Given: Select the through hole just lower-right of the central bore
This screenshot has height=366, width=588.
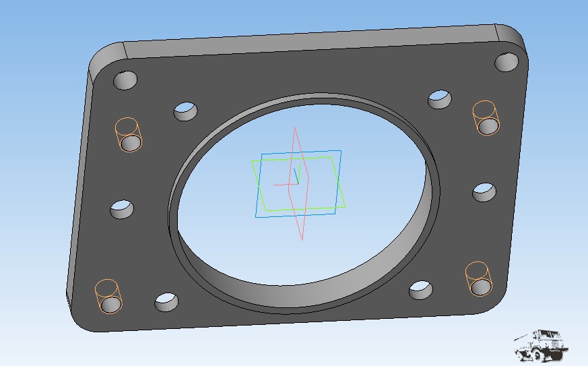Looking at the screenshot, I should (421, 291).
